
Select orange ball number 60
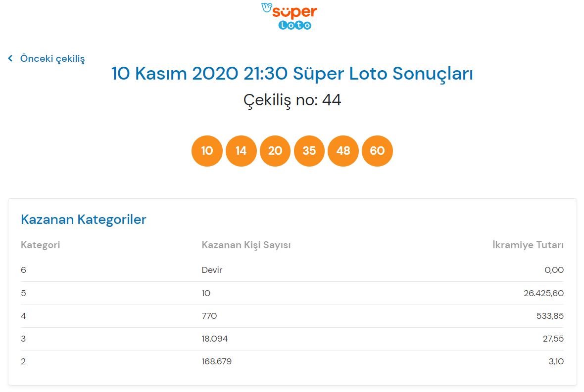[377, 151]
